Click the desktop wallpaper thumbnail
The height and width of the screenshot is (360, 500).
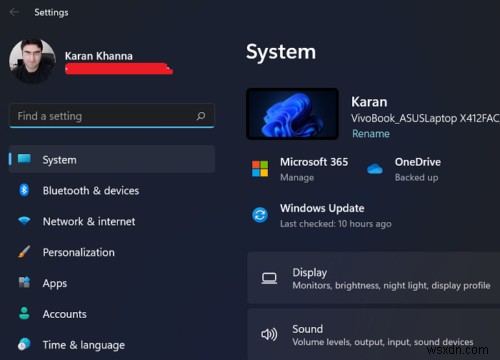click(x=292, y=114)
